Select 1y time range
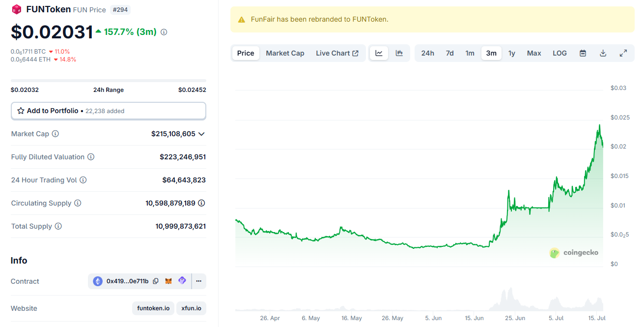Image resolution: width=644 pixels, height=327 pixels. click(x=512, y=53)
